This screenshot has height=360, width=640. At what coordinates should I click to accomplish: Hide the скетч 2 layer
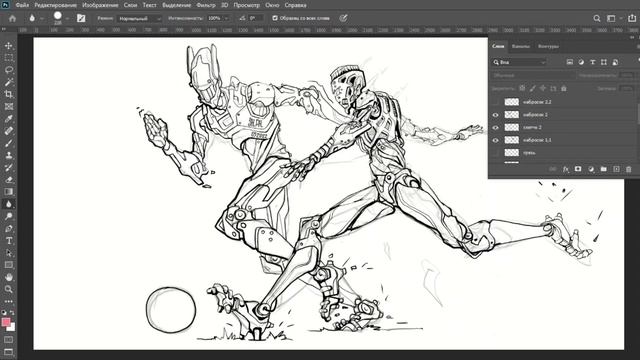[x=496, y=128]
